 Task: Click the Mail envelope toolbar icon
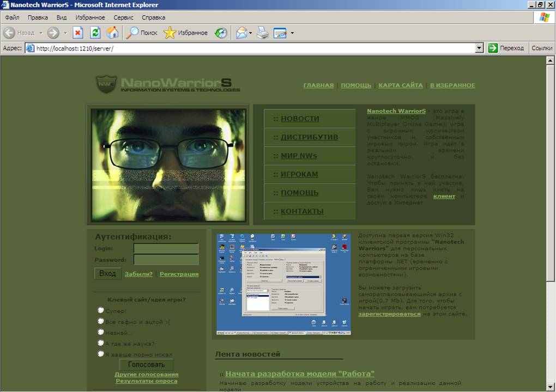point(241,33)
